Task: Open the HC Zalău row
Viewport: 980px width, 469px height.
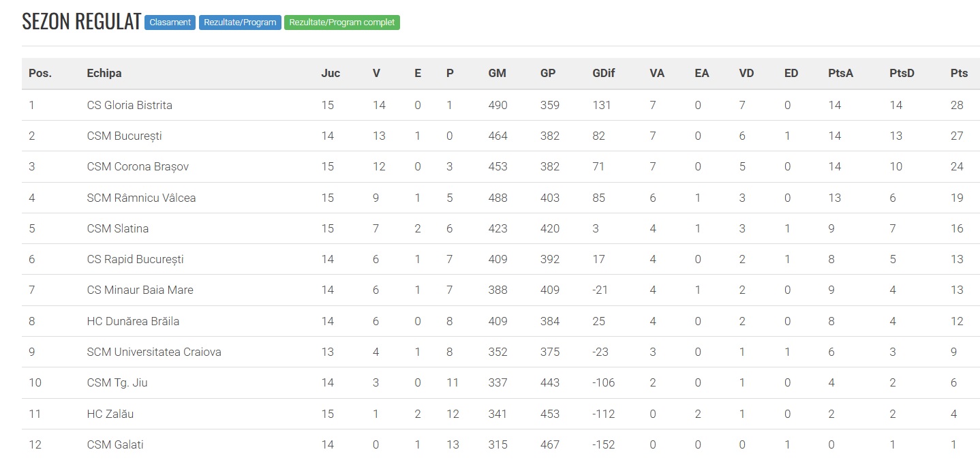Action: tap(114, 414)
